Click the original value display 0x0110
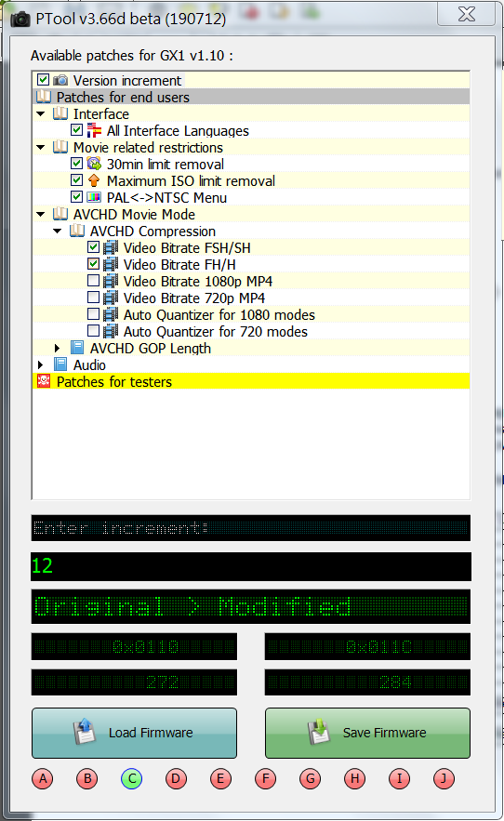Screen dimensions: 504x821 134,646
